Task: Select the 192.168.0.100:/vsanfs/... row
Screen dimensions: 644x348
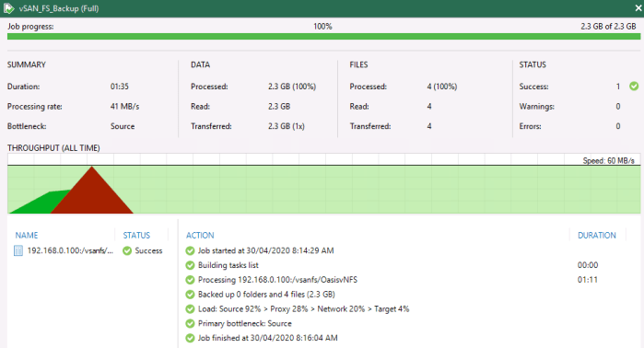Action: coord(89,250)
